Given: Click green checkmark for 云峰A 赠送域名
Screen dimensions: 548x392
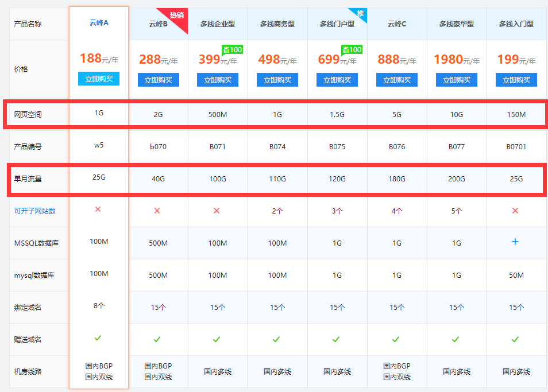Looking at the screenshot, I should (98, 338).
